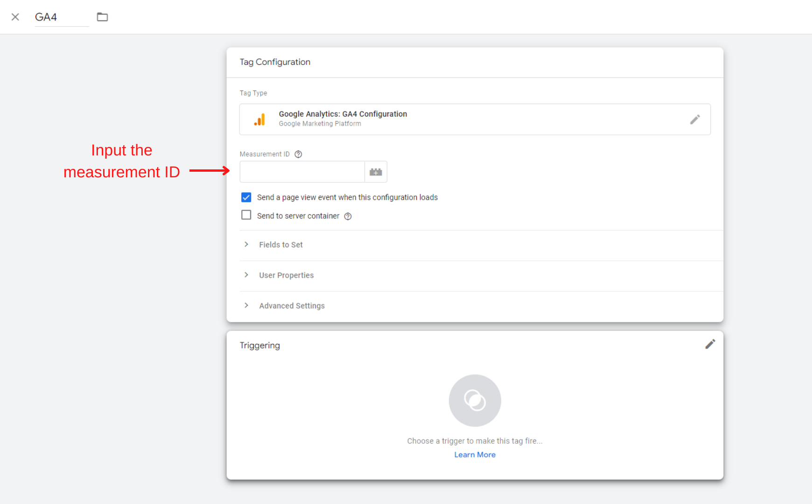The image size is (812, 504).
Task: Insert a variable using the brick icon
Action: [x=376, y=172]
